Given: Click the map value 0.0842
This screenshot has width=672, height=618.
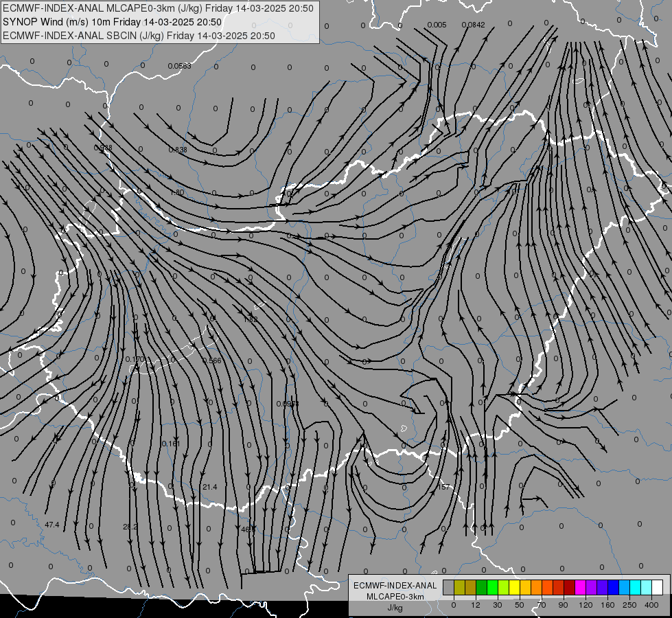Looking at the screenshot, I should (473, 25).
